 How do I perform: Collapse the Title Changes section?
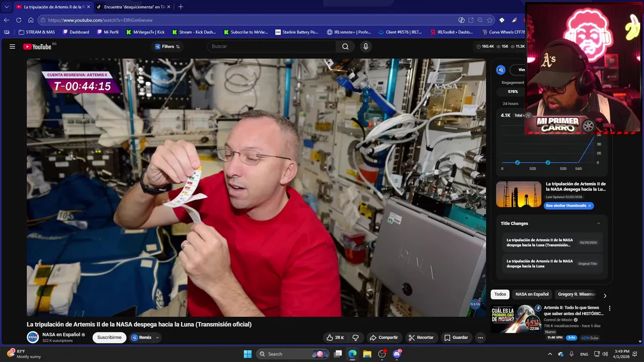[598, 223]
